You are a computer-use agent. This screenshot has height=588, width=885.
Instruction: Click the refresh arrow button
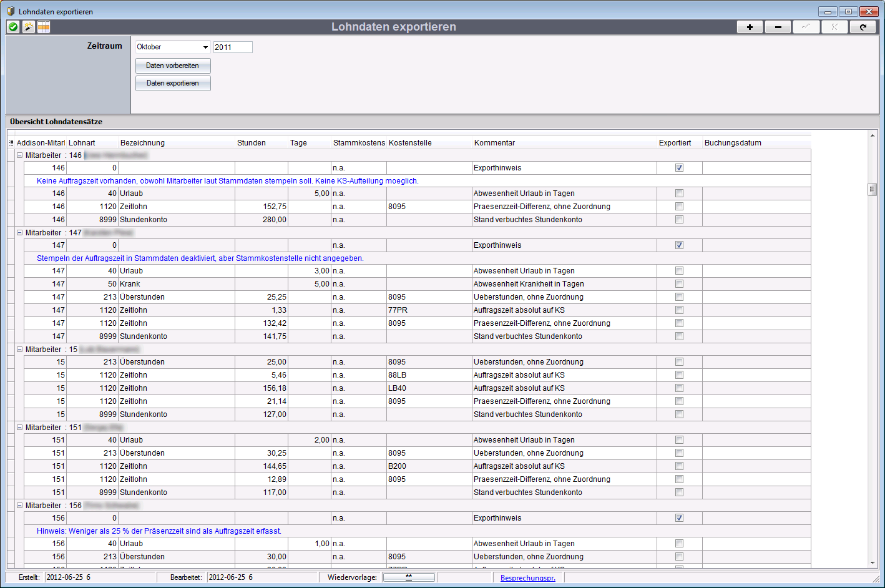[863, 27]
